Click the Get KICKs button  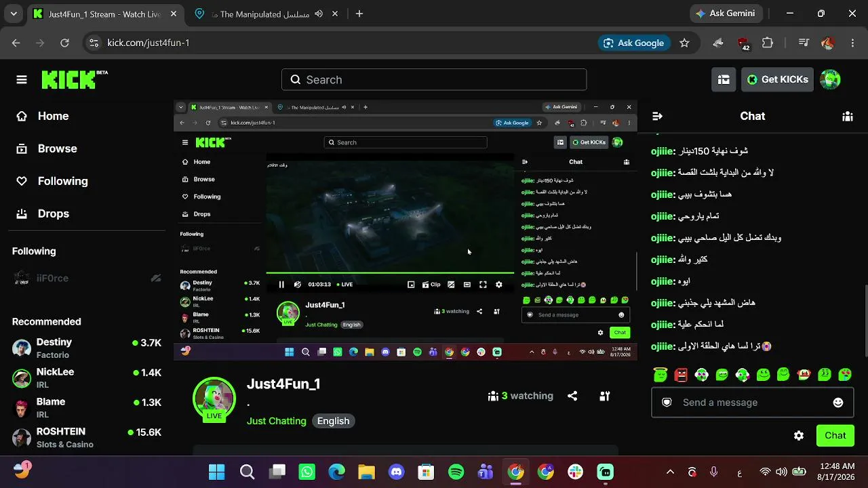[x=778, y=79]
